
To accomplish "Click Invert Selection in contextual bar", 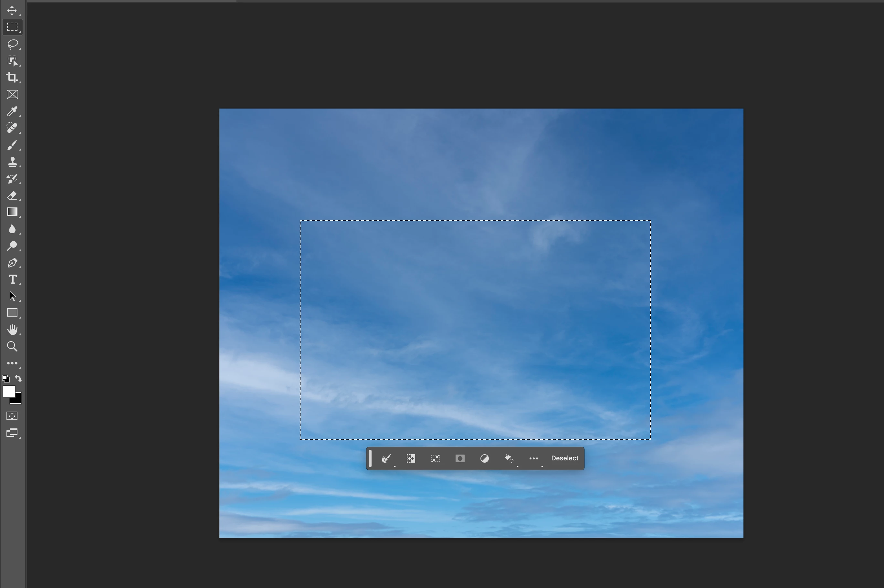I will (411, 458).
